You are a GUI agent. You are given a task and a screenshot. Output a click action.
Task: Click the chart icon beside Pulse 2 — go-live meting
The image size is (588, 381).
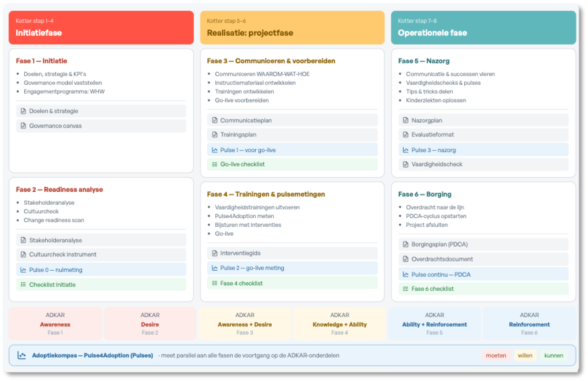[x=215, y=268]
